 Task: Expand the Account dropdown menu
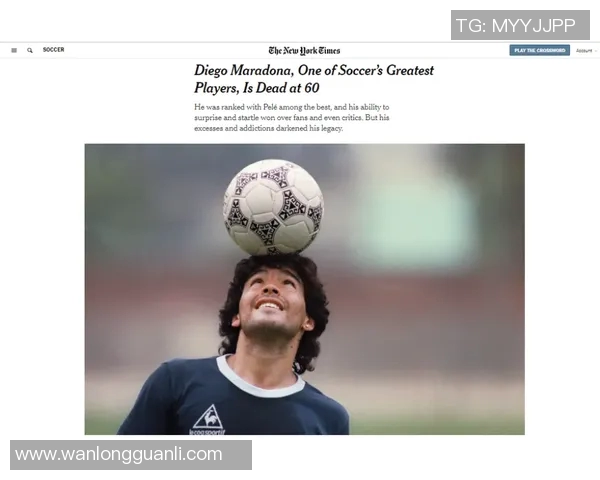coord(586,51)
